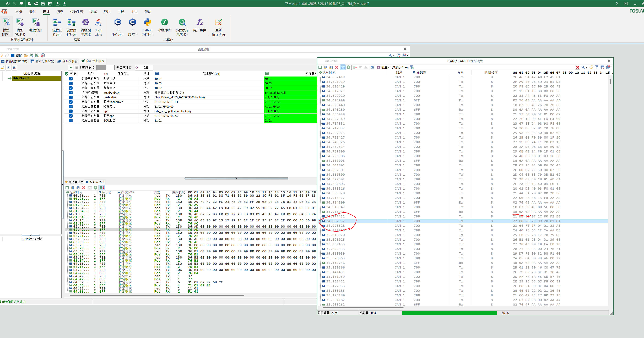Open the 仿真 ribbon menu tab
Screen dimensions: 644x338
pyautogui.click(x=60, y=12)
